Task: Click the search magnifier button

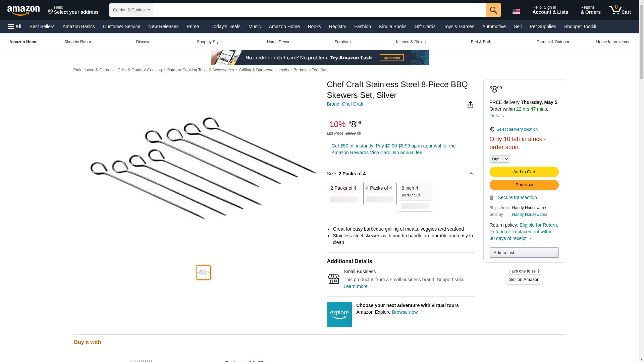Action: [x=493, y=10]
